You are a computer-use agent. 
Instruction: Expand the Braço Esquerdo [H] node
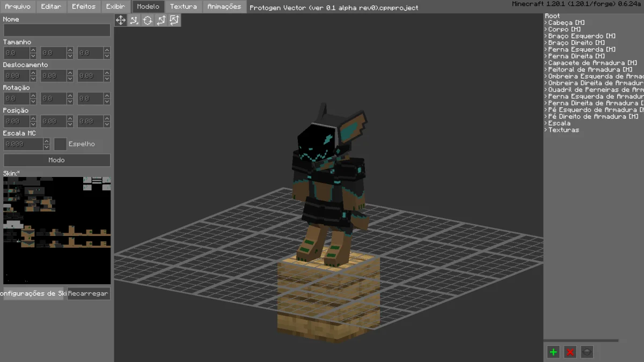[x=546, y=36]
